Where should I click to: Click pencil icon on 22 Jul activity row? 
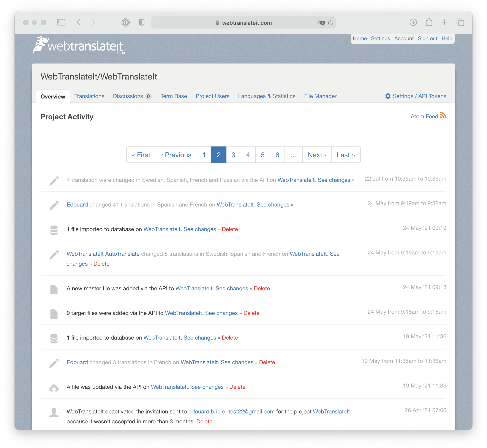(54, 181)
